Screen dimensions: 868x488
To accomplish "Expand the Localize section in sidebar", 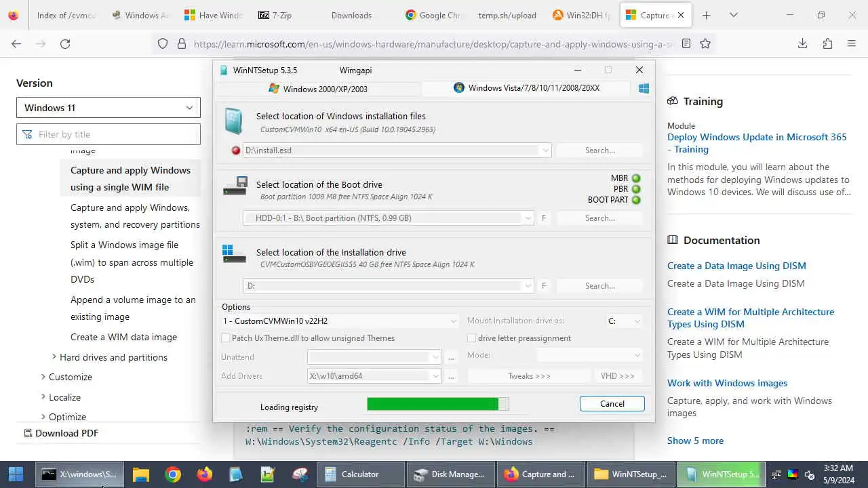I will click(43, 397).
